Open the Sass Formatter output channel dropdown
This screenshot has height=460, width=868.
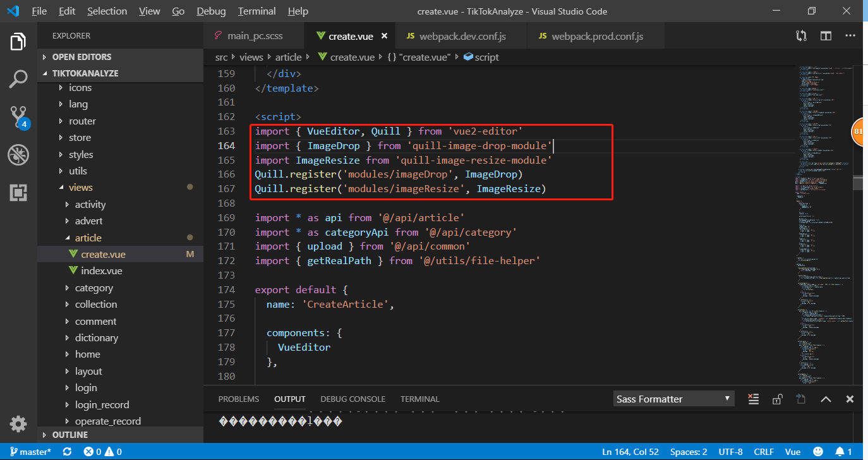coord(673,399)
